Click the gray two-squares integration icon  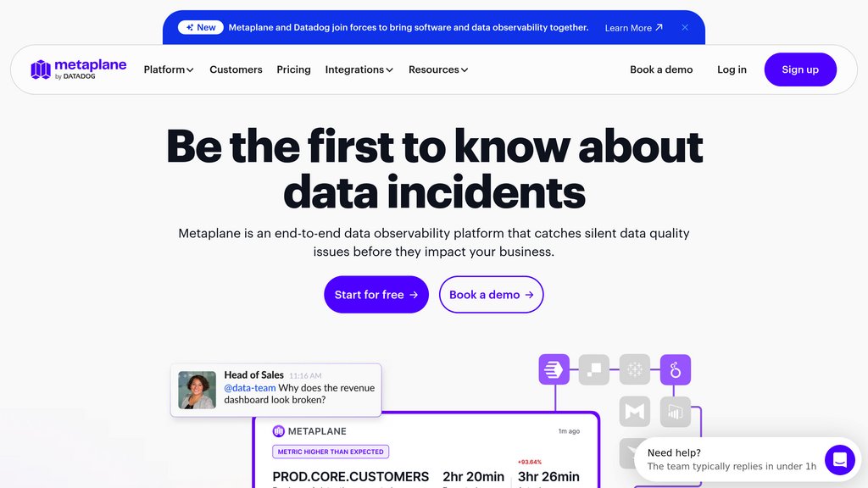tap(594, 369)
